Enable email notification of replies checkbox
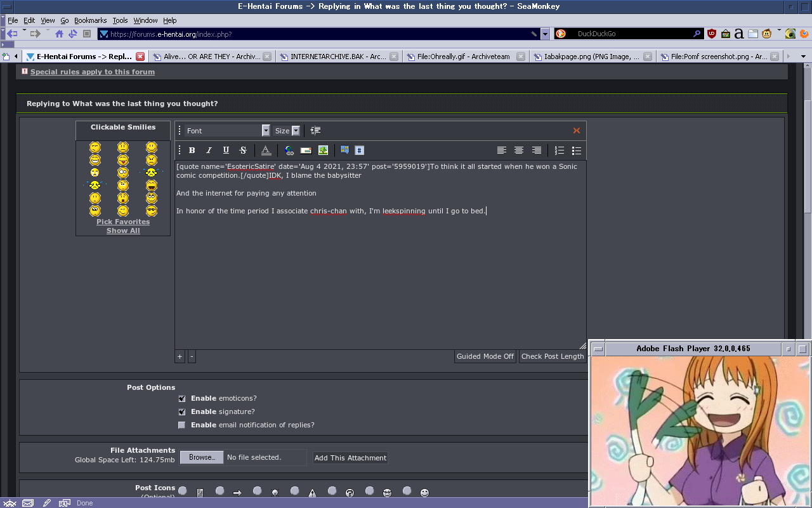The height and width of the screenshot is (508, 812). coord(182,425)
